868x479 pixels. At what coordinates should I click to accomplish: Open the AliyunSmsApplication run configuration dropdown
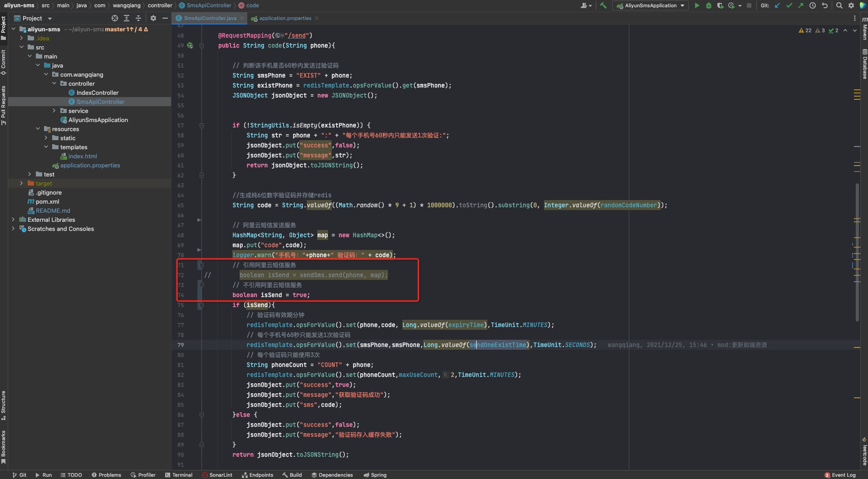click(x=650, y=5)
